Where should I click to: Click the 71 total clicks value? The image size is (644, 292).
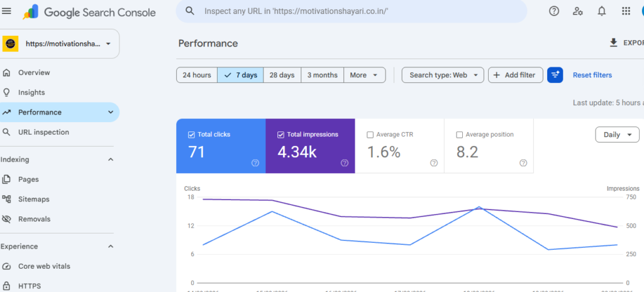pos(196,152)
